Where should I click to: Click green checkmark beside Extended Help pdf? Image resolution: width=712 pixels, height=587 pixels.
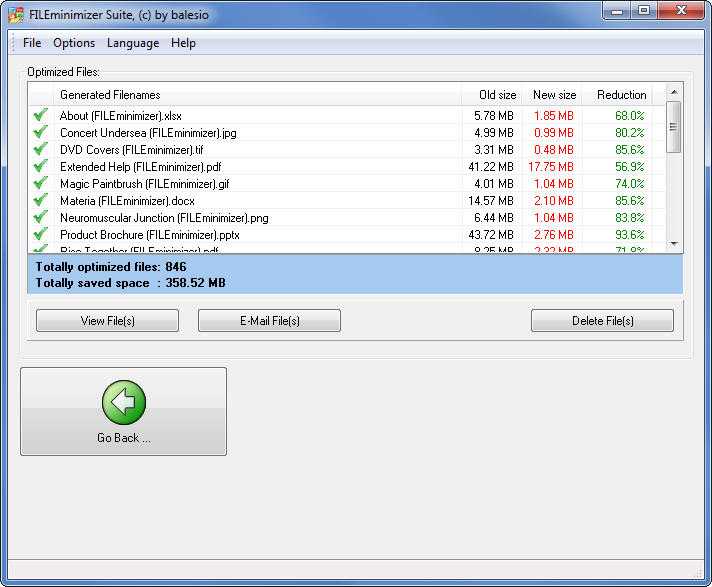40,166
